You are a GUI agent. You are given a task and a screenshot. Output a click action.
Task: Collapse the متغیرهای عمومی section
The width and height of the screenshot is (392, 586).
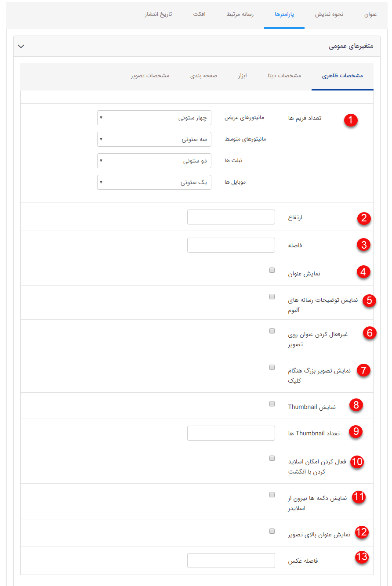pos(21,45)
